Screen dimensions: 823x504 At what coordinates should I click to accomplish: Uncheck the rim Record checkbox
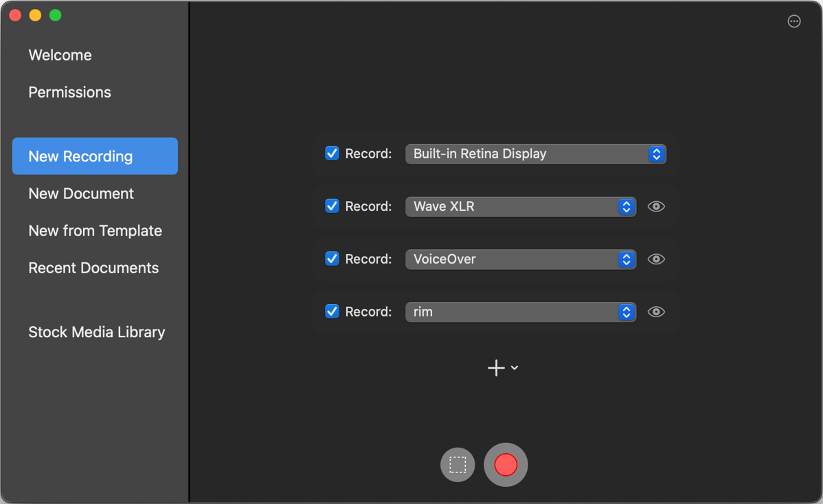pyautogui.click(x=332, y=311)
